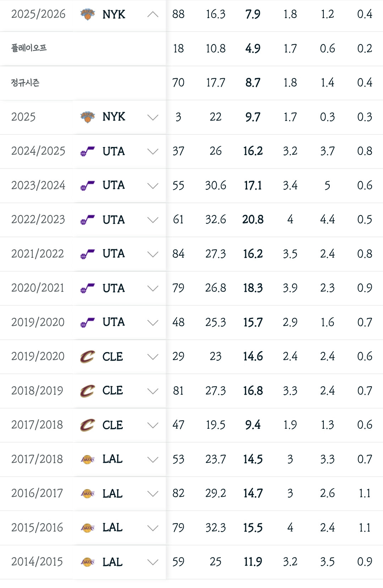Click the 20.8 points value for 2022/2023
Screen dimensions: 383x588
coord(253,220)
